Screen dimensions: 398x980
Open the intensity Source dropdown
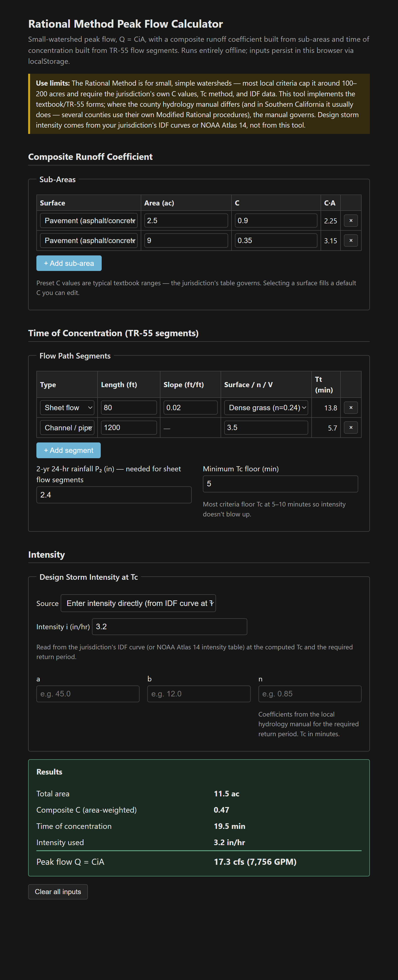tap(138, 603)
